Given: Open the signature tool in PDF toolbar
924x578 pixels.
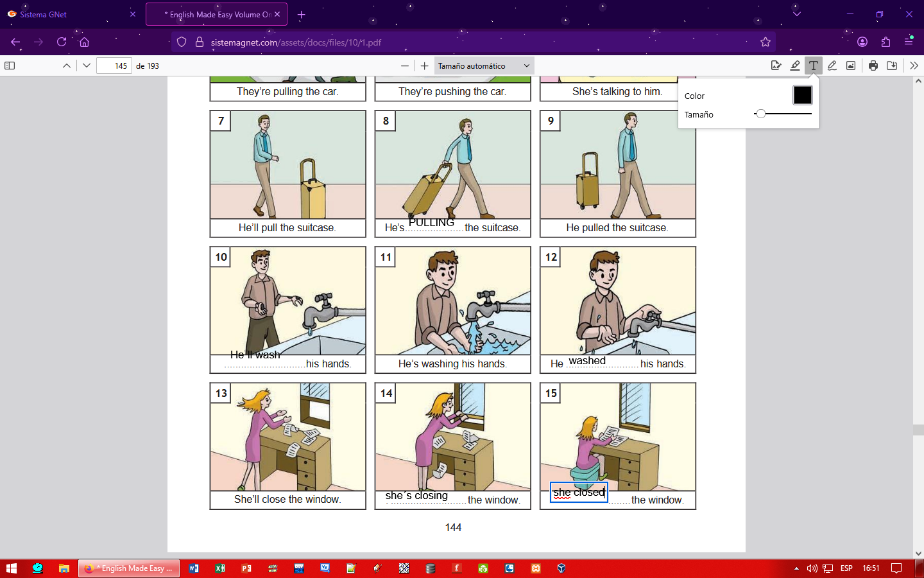Looking at the screenshot, I should (776, 66).
